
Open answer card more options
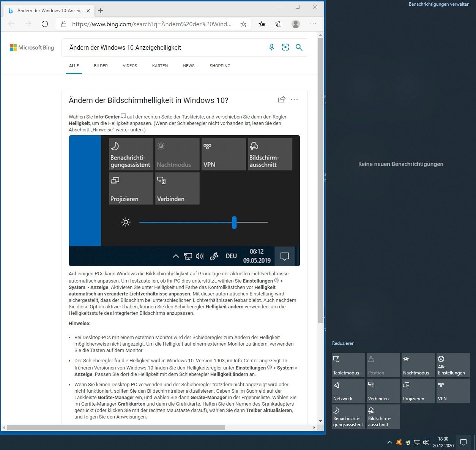pos(294,99)
